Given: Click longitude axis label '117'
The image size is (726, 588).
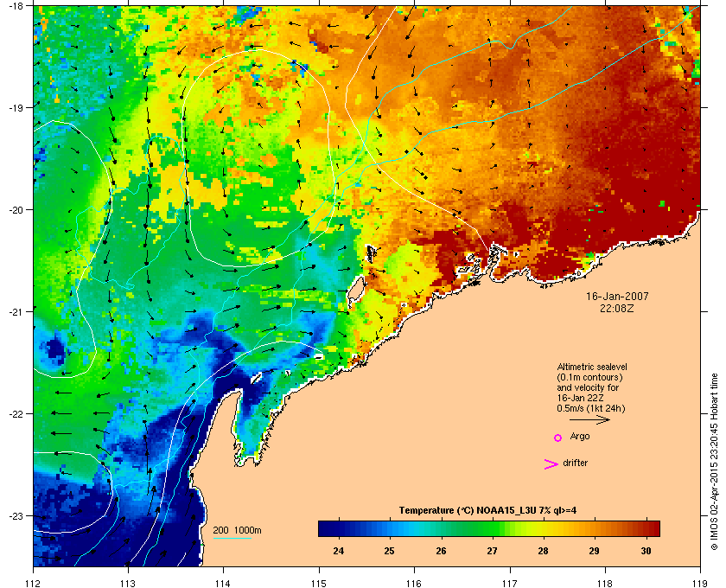Looking at the screenshot, I should [510, 583].
